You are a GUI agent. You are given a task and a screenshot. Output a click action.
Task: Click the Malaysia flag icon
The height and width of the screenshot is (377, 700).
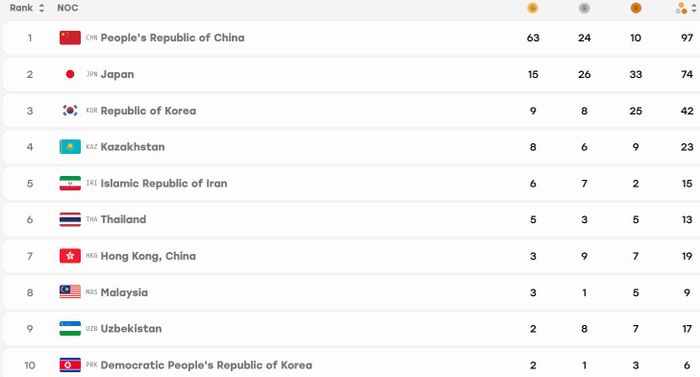click(70, 292)
